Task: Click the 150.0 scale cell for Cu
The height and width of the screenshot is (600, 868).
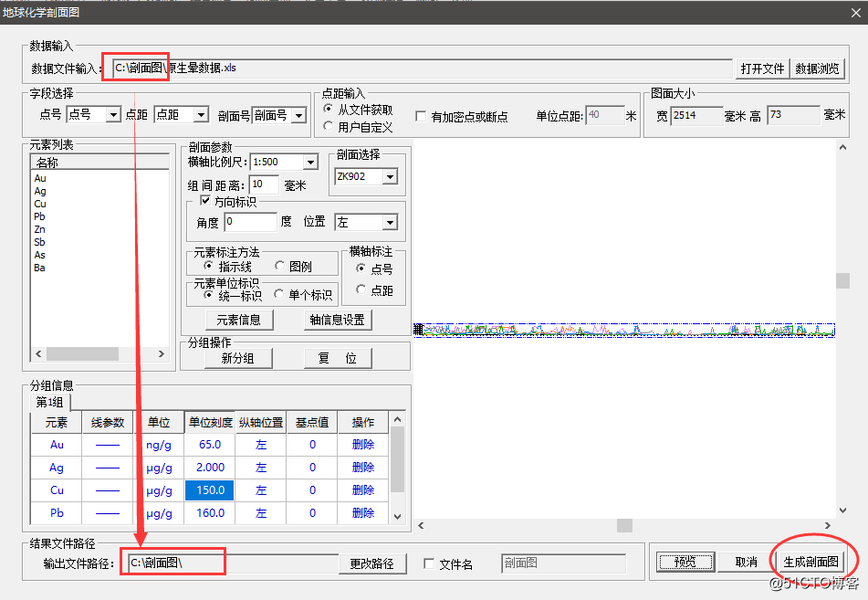Action: tap(210, 490)
